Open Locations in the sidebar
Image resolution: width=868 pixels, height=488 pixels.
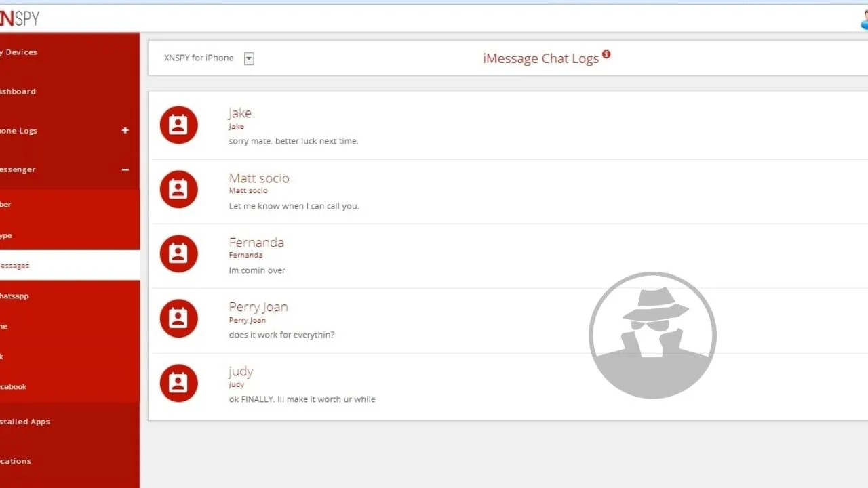[x=16, y=461]
